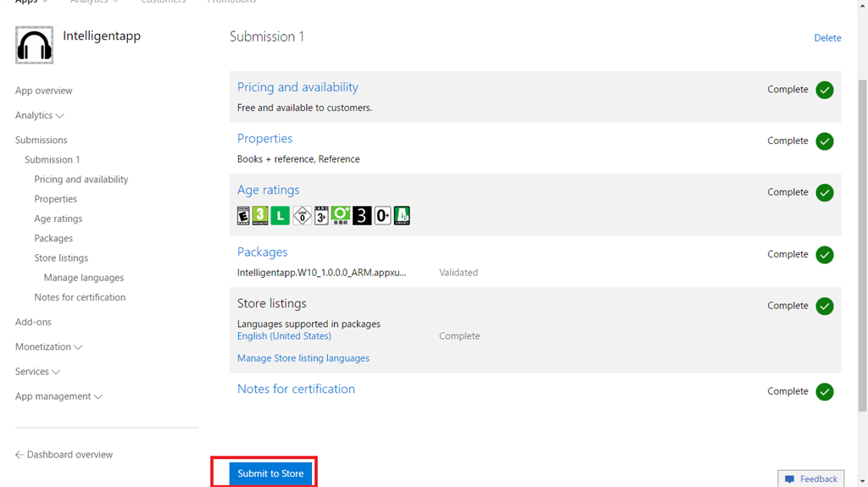Go to Age ratings in the sidebar
Viewport: 868px width, 487px height.
[58, 219]
